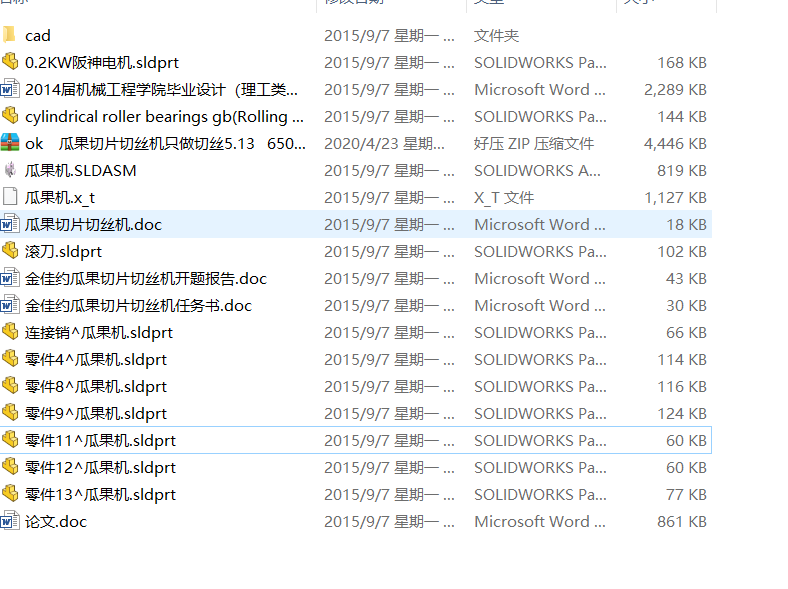Click the X_T 文件 type cell
Viewport: 788px width, 589px height.
pyautogui.click(x=504, y=198)
